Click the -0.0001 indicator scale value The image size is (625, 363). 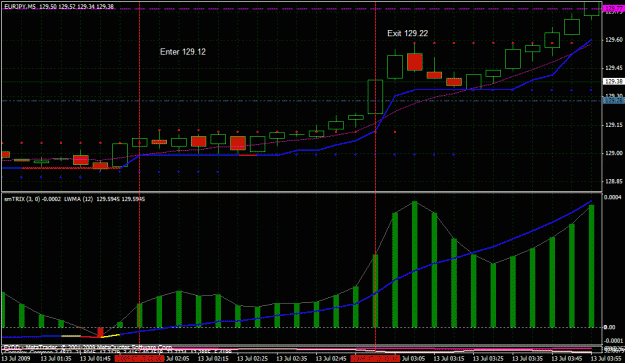tap(613, 341)
